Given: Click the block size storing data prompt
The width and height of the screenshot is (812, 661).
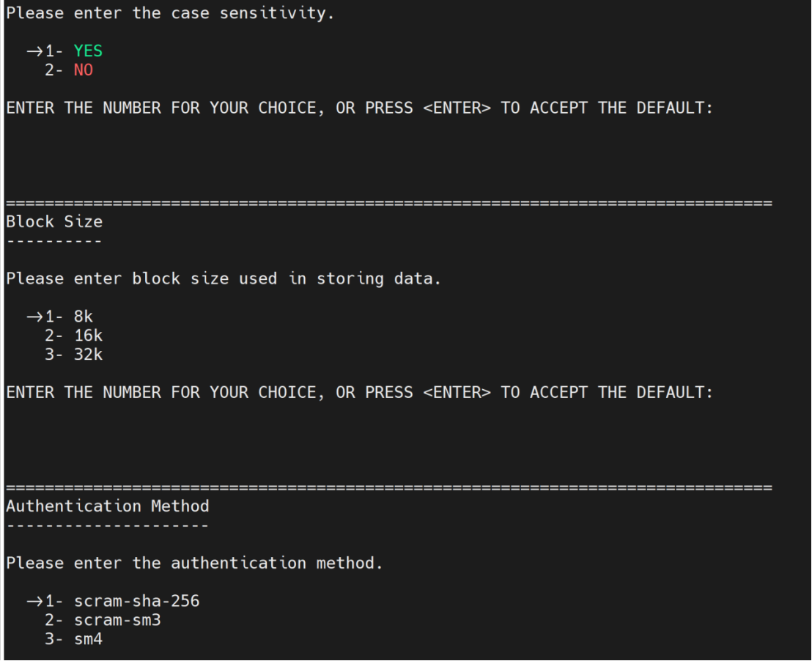Looking at the screenshot, I should 224,278.
